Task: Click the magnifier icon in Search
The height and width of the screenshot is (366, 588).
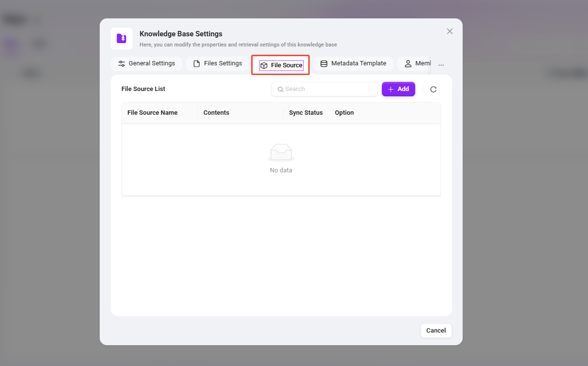Action: click(x=280, y=89)
